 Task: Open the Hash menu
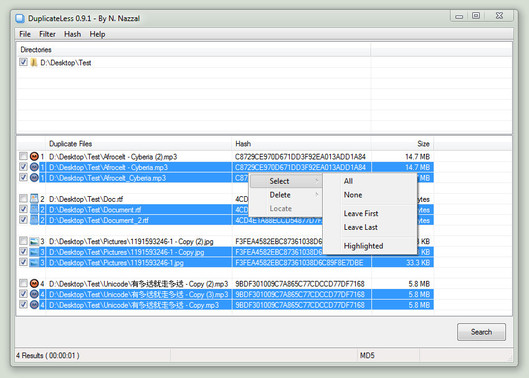coord(73,34)
